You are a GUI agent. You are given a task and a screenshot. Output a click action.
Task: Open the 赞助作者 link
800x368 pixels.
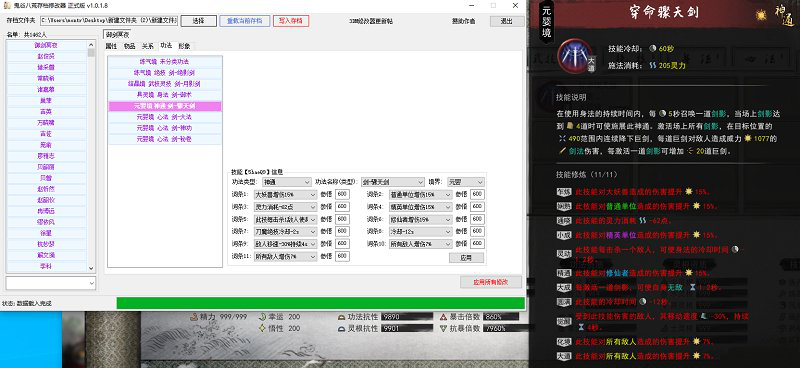[x=463, y=21]
